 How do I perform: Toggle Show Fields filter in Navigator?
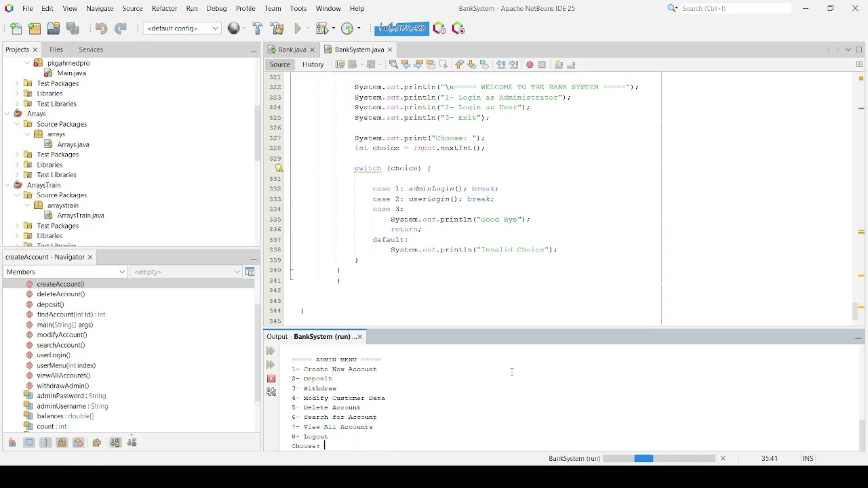(29, 443)
